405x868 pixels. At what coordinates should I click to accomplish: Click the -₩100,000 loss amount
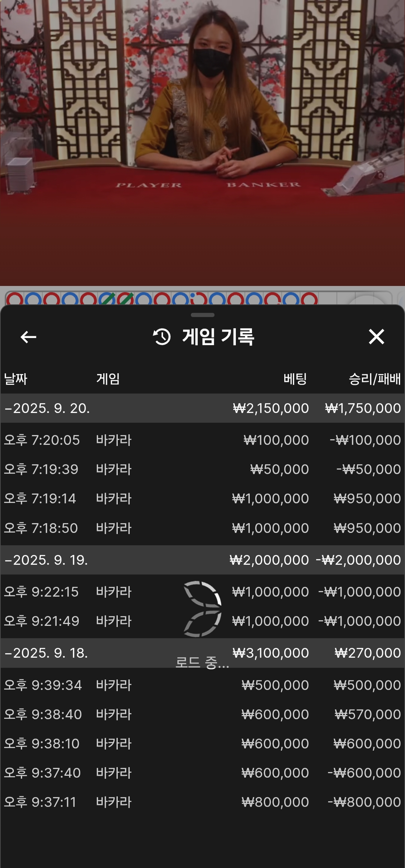[365, 440]
